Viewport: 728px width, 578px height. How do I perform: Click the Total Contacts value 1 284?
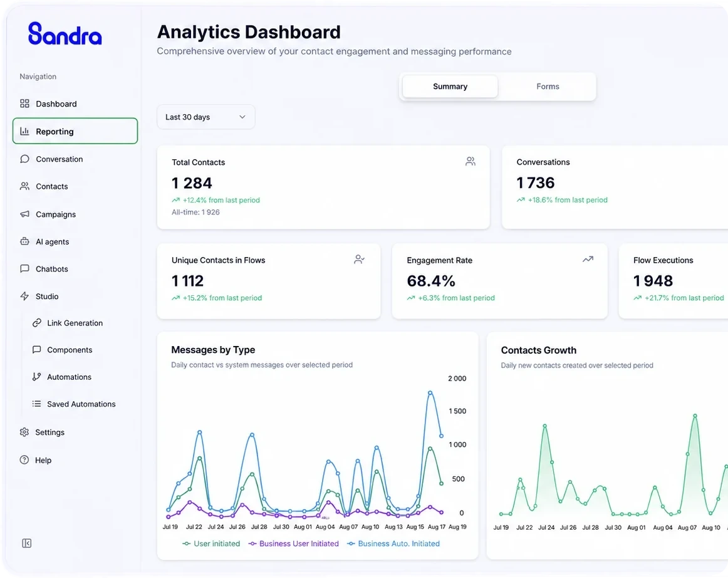(192, 183)
